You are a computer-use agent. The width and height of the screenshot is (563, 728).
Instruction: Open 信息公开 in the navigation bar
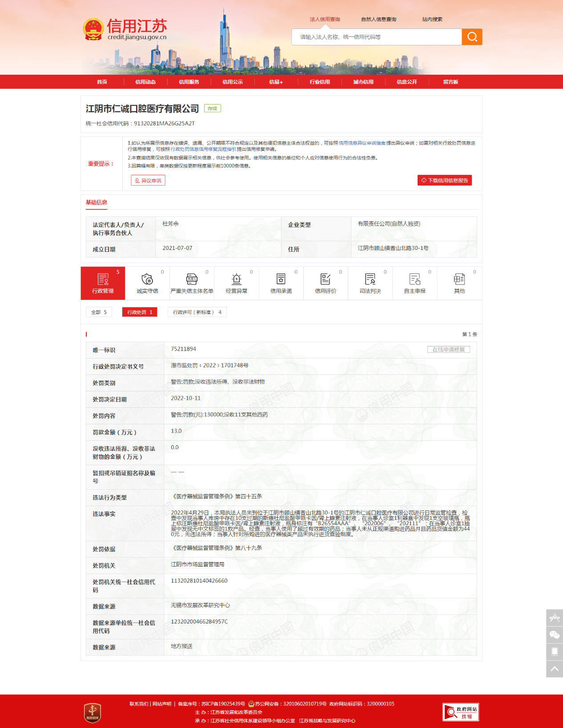(x=407, y=82)
